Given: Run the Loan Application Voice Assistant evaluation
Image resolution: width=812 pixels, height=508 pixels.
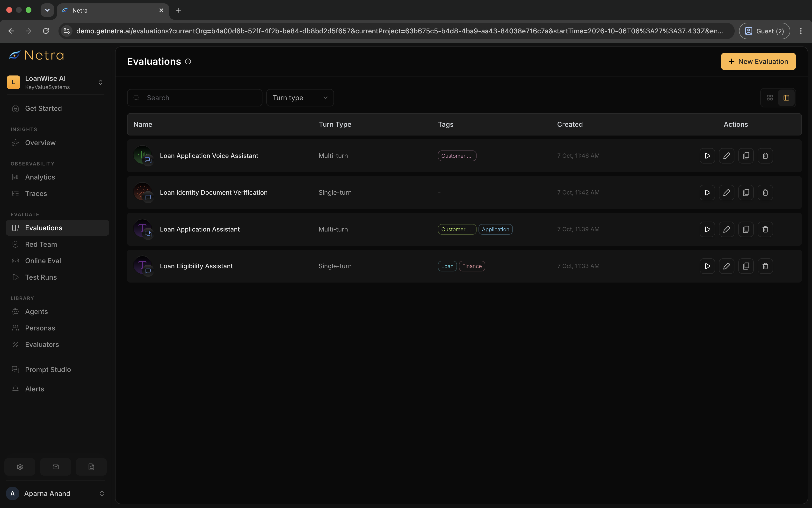Looking at the screenshot, I should (x=707, y=156).
